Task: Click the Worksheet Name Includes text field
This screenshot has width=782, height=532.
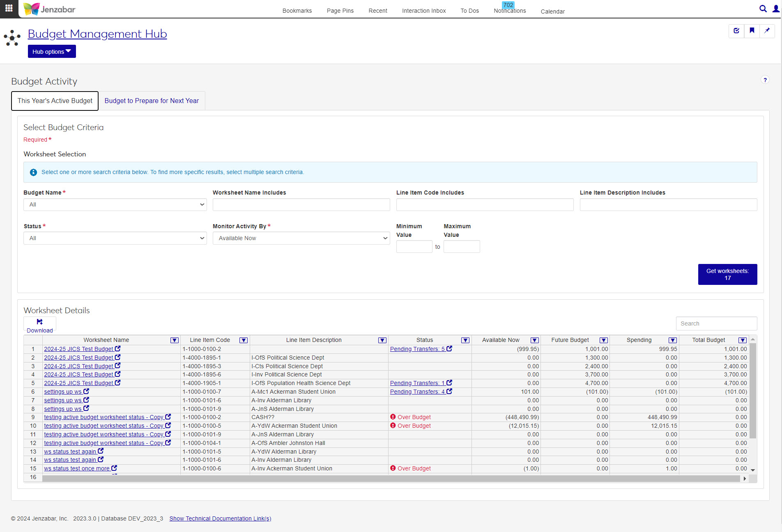Action: [x=301, y=205]
